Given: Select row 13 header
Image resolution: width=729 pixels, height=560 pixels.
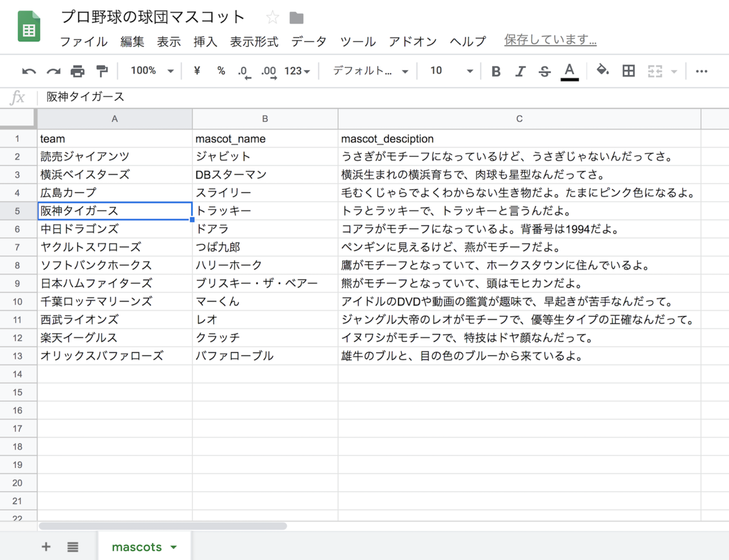Looking at the screenshot, I should 18,356.
